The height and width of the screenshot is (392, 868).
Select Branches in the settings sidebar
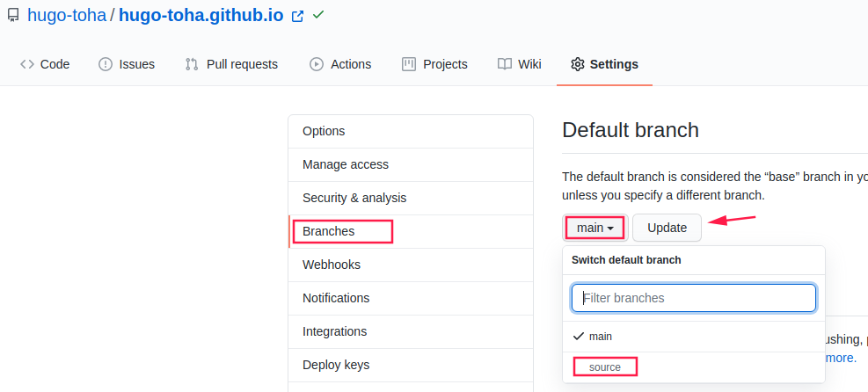point(411,231)
